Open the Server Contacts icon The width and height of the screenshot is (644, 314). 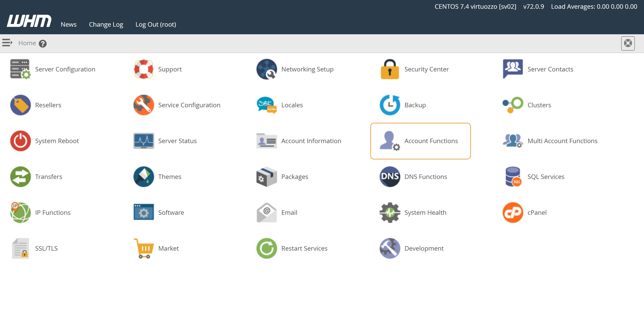tap(513, 69)
